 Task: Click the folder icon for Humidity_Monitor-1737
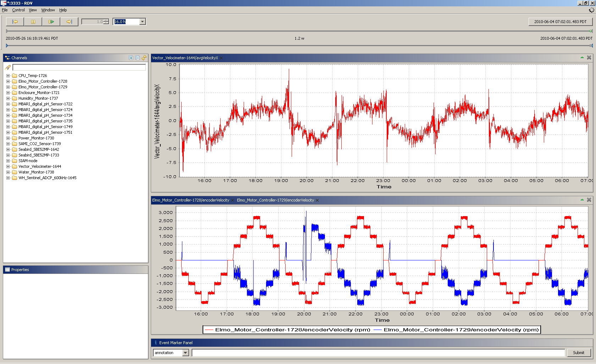[15, 98]
